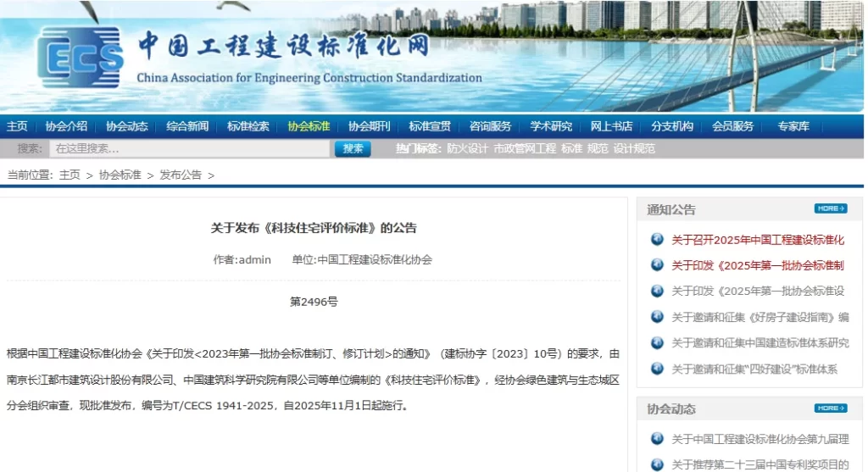Click bullet icon beside 关于印发《2025年第一批协会标准制
The width and height of the screenshot is (868, 472).
pos(657,265)
